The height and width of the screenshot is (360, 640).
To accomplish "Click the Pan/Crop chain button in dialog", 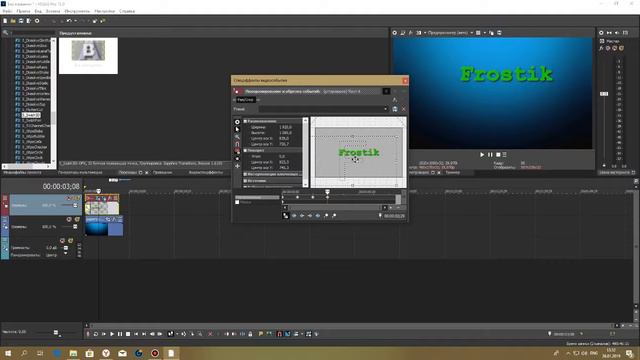I will [x=246, y=100].
